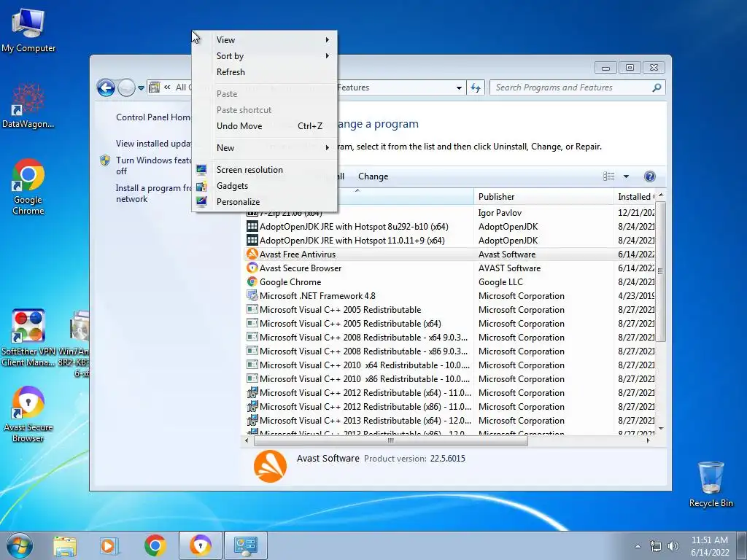Choose Personalize from the context menu
This screenshot has height=560, width=747.
pos(264,201)
